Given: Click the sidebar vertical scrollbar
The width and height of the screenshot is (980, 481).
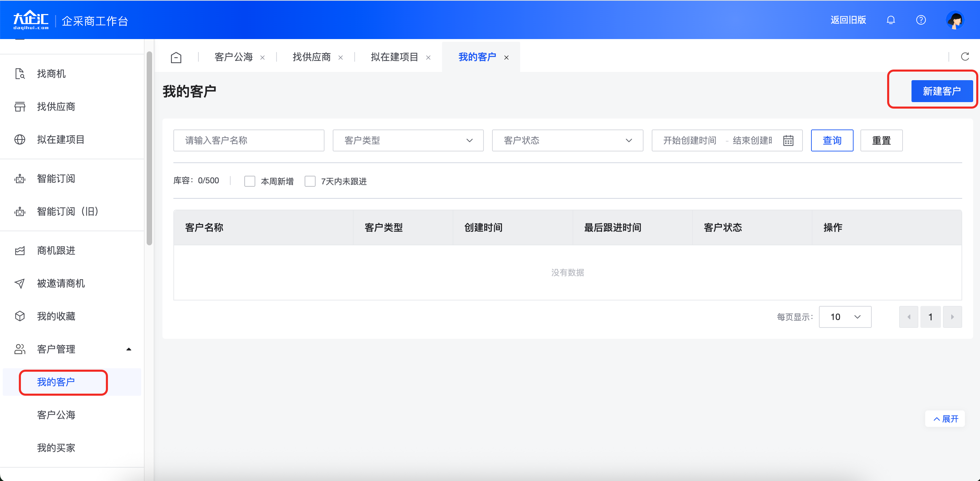Looking at the screenshot, I should (149, 148).
